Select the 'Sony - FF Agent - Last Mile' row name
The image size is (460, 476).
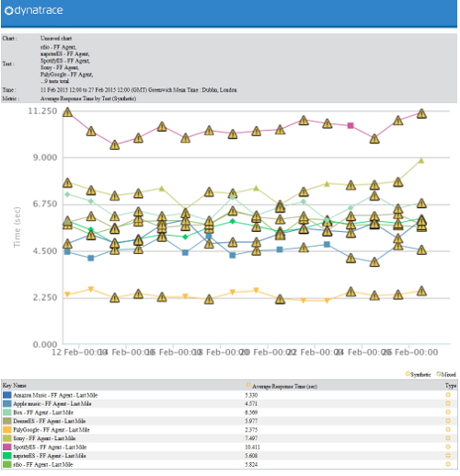(x=44, y=438)
